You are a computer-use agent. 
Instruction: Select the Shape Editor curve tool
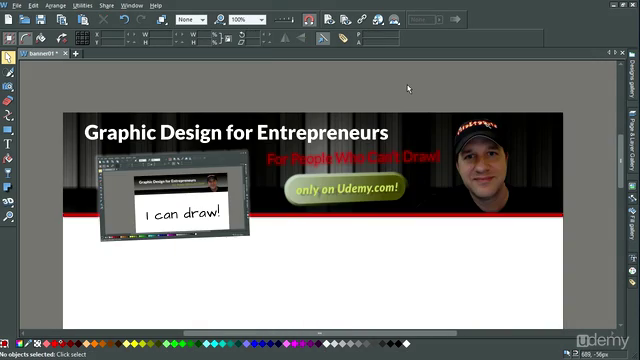click(8, 116)
